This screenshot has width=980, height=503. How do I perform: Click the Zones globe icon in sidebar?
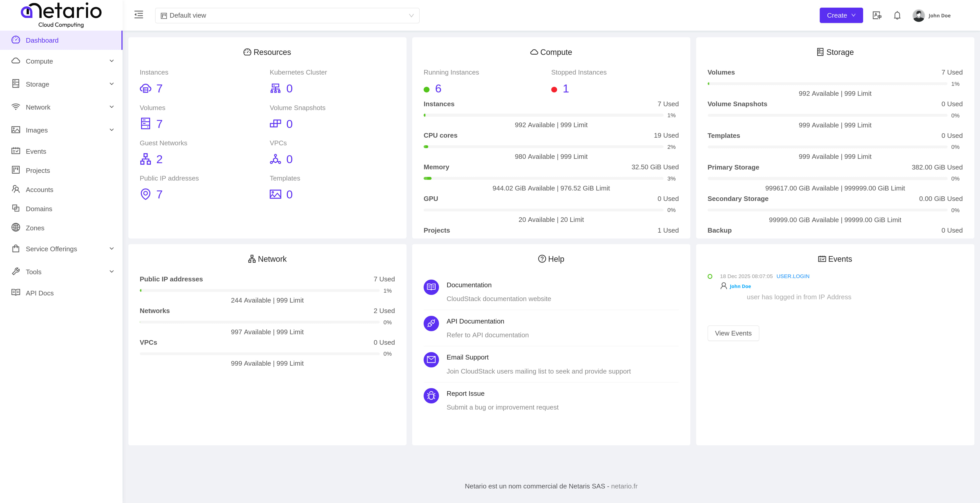(16, 227)
